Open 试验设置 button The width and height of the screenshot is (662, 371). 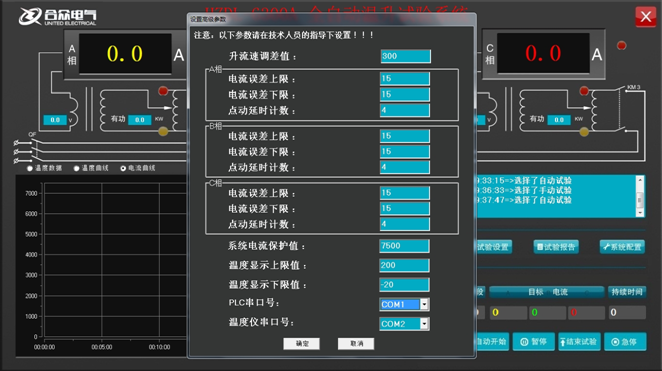(493, 247)
